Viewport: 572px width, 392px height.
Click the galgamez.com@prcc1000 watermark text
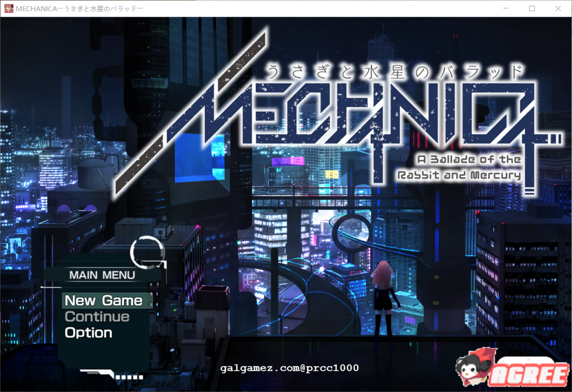tap(289, 368)
